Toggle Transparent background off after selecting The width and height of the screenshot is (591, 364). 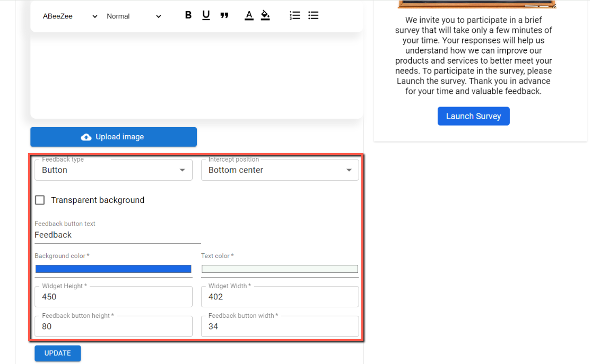[x=40, y=200]
